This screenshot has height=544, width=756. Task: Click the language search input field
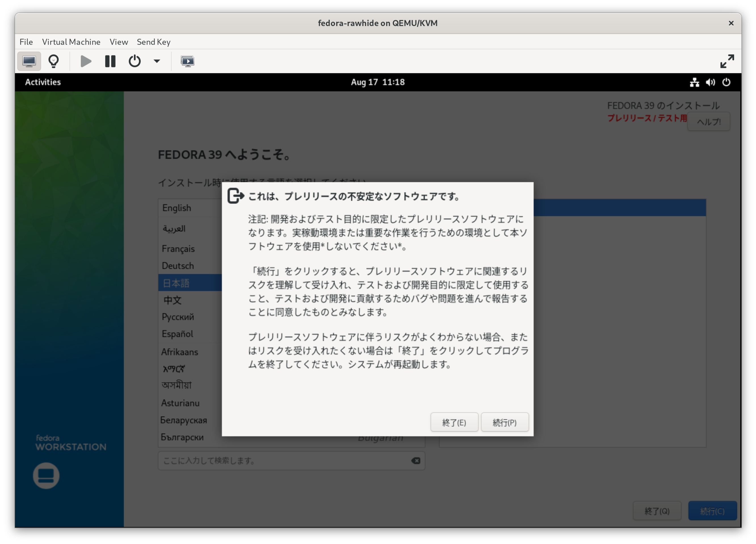(x=291, y=461)
